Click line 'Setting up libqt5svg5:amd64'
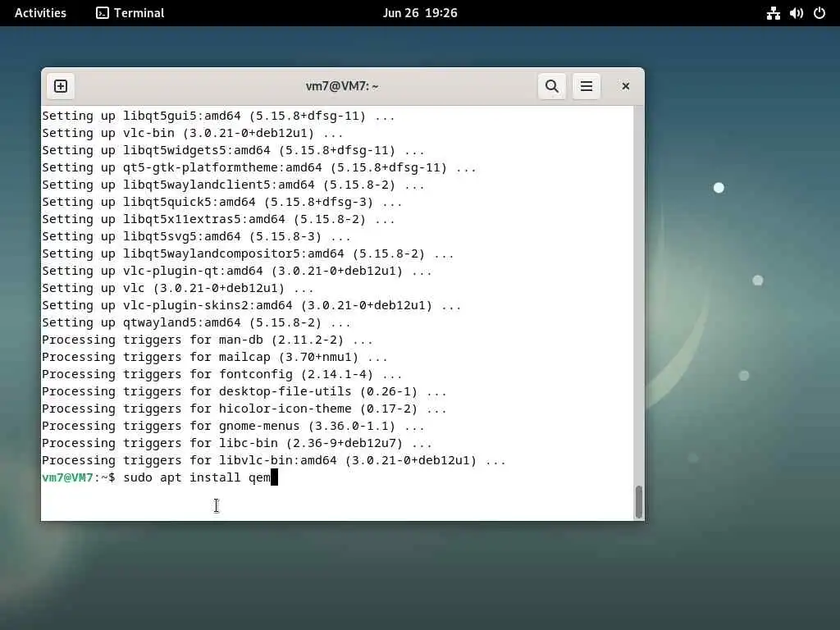Viewport: 840px width, 630px height. (196, 236)
